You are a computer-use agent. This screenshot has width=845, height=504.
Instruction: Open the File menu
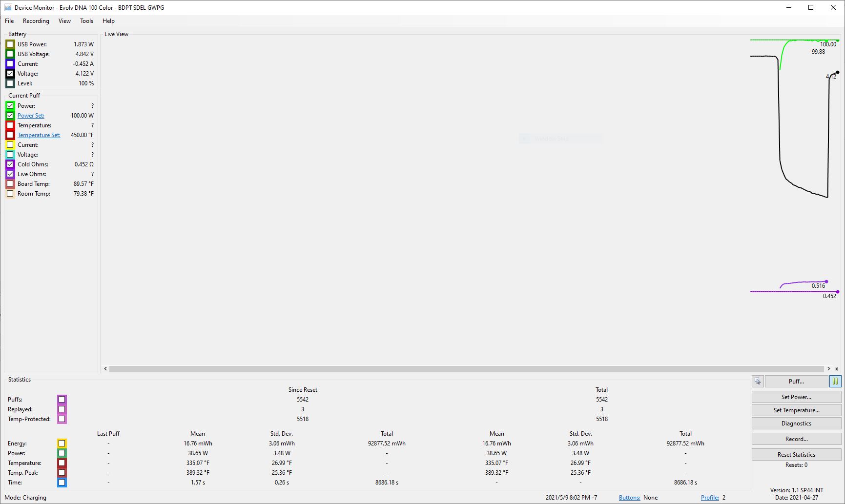pyautogui.click(x=9, y=21)
